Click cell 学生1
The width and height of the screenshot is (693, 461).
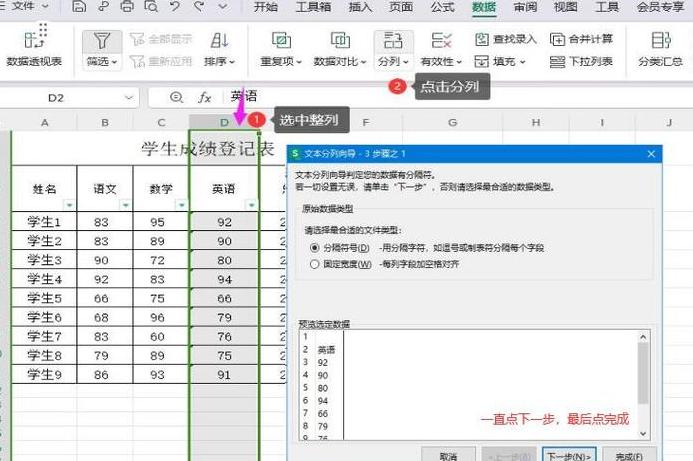[x=44, y=221]
